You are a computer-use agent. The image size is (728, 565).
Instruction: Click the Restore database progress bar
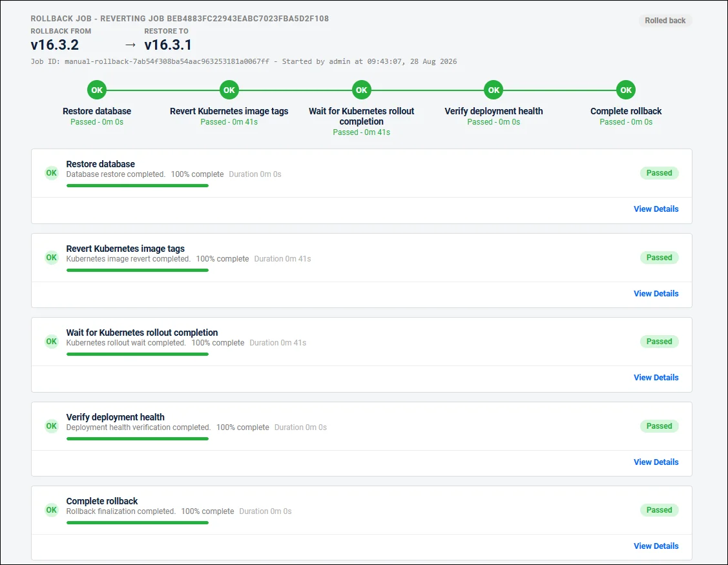coord(138,186)
